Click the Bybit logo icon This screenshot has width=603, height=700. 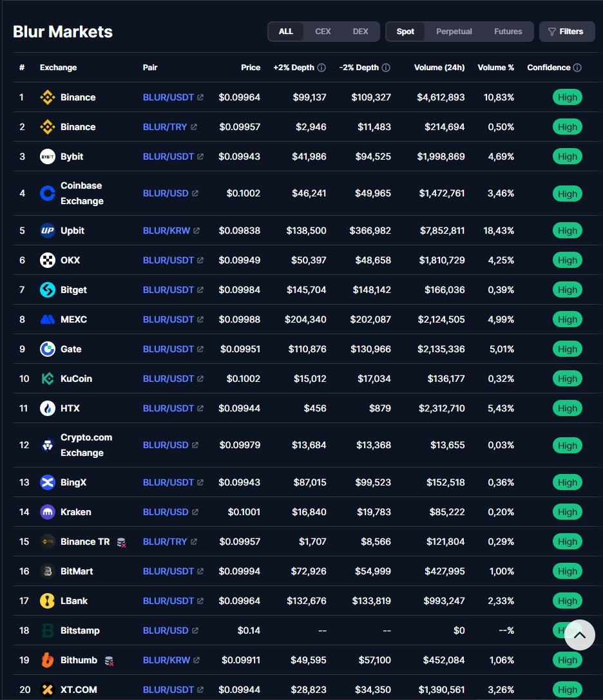tap(47, 156)
